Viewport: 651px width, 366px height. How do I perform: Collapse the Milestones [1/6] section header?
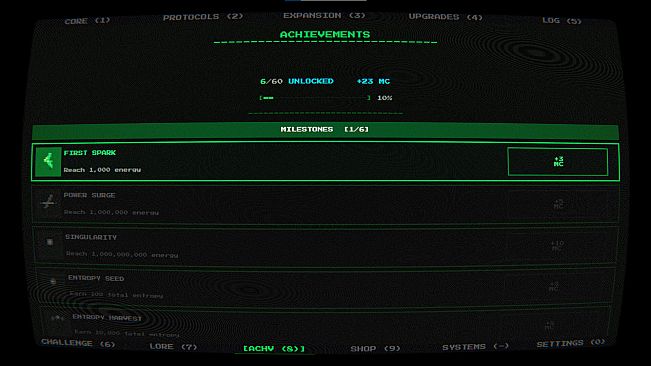coord(325,130)
